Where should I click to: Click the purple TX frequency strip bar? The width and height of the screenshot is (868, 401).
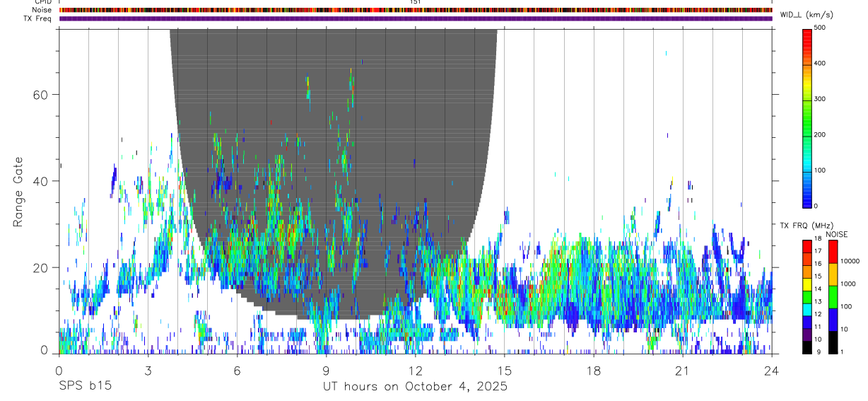[416, 18]
